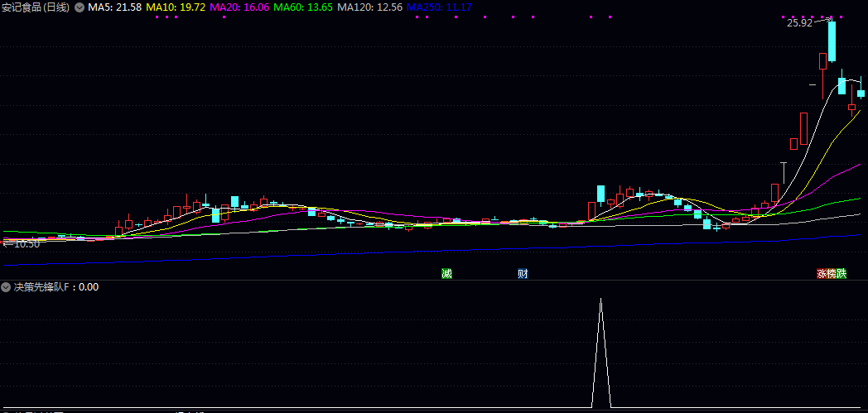
Task: Click the 25.92 high price label
Action: tap(799, 23)
